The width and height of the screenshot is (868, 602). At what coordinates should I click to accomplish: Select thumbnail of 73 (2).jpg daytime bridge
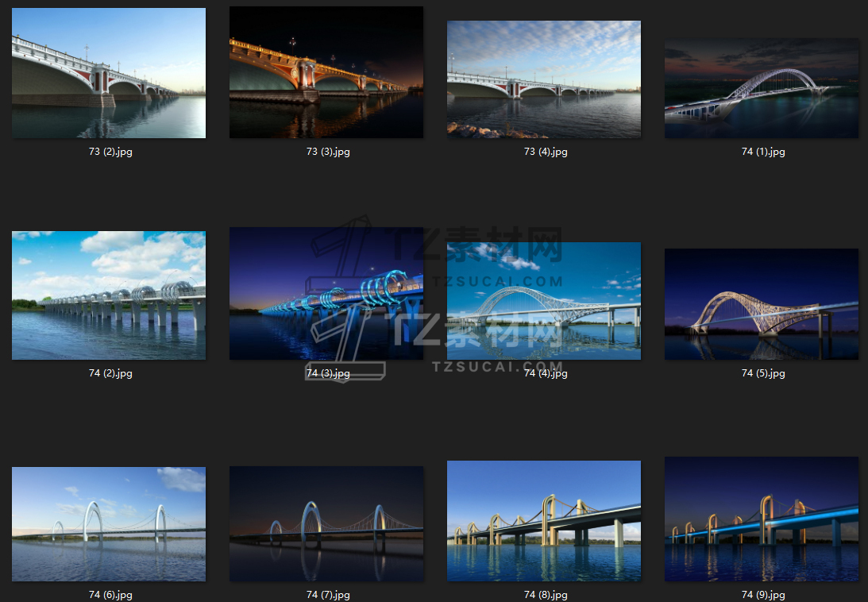pyautogui.click(x=109, y=73)
